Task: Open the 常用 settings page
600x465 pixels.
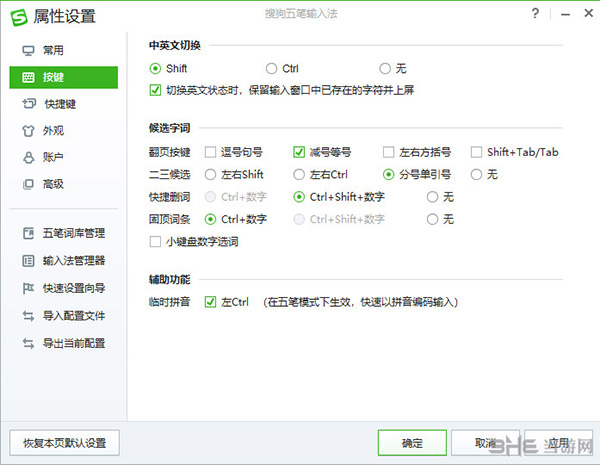Action: tap(64, 51)
